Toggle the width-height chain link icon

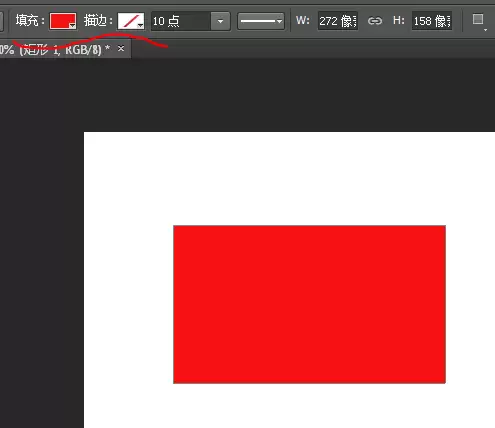(x=375, y=21)
